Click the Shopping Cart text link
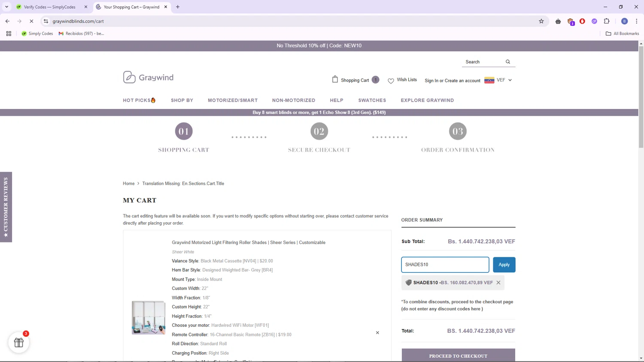644x362 pixels. pos(355,80)
